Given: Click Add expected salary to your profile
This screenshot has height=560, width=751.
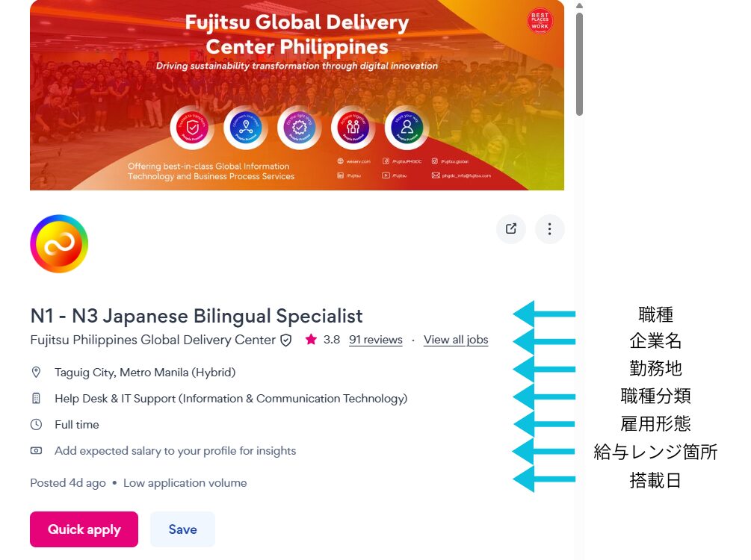Looking at the screenshot, I should pyautogui.click(x=175, y=451).
